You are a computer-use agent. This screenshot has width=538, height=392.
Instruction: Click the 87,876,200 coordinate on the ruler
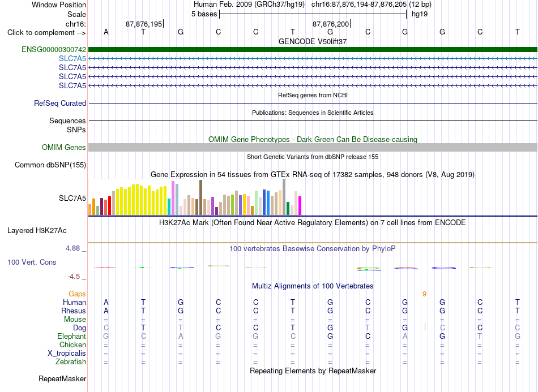[x=330, y=24]
